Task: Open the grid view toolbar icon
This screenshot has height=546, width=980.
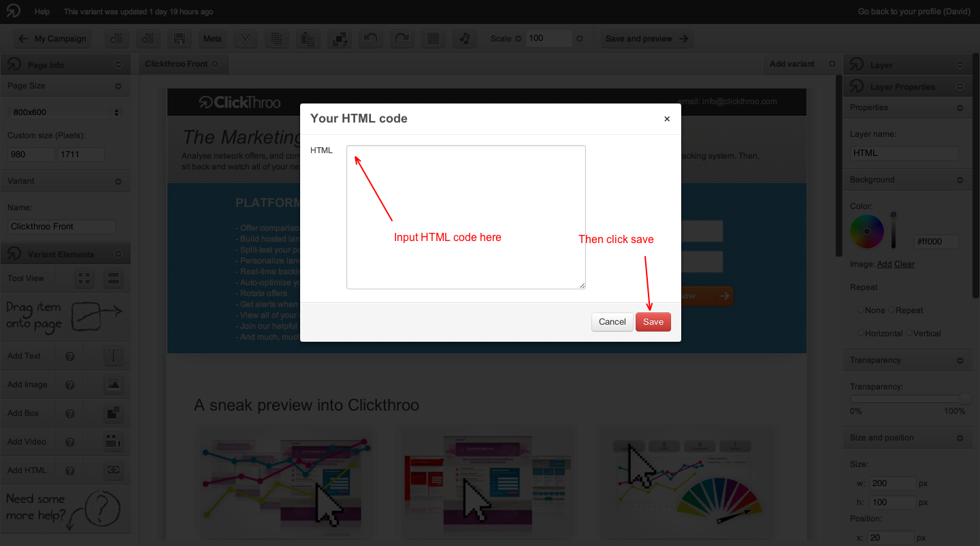Action: [x=433, y=38]
